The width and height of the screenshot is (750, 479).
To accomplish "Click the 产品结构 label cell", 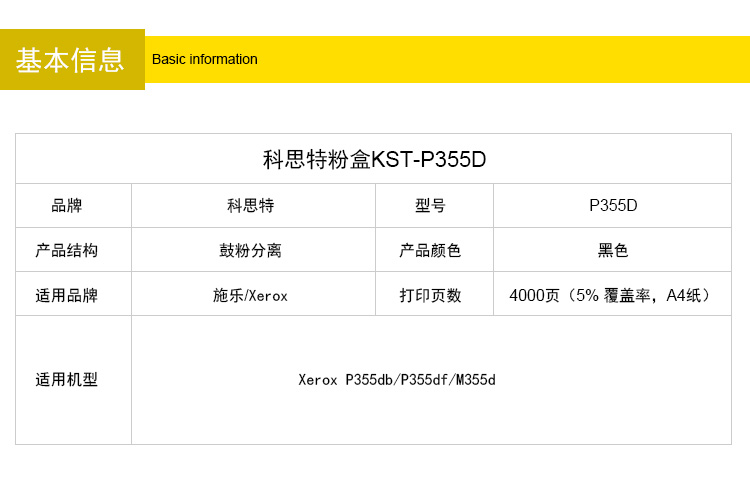I will point(67,250).
